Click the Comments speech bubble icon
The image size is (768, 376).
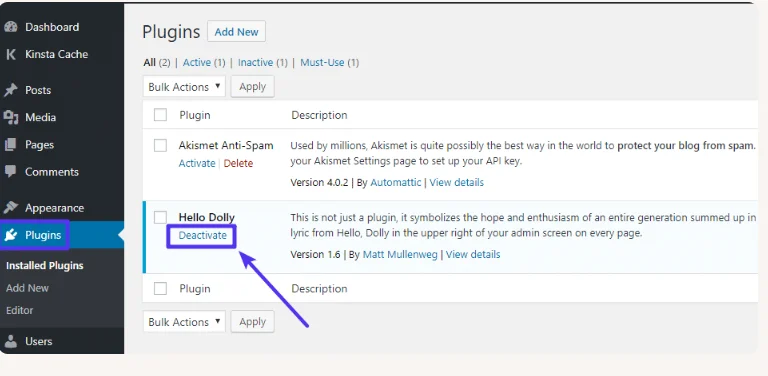11,172
